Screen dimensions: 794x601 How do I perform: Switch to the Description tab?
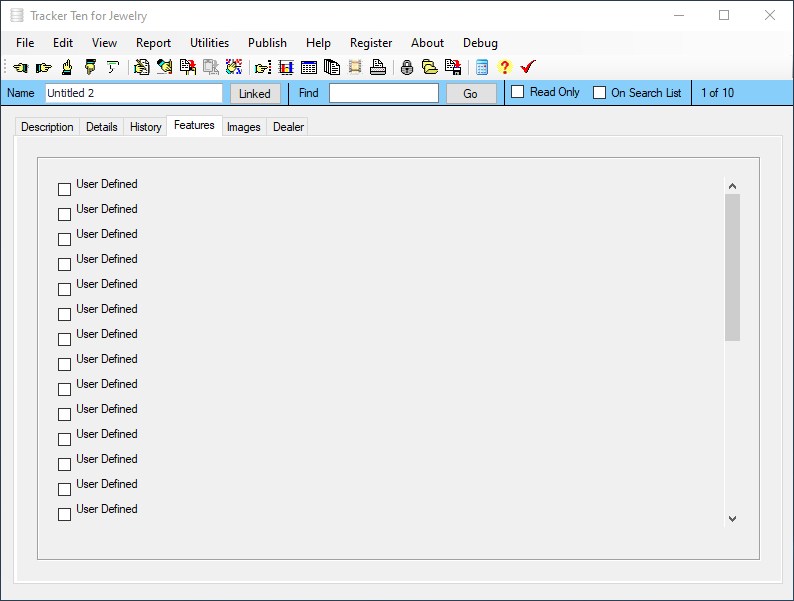[47, 127]
